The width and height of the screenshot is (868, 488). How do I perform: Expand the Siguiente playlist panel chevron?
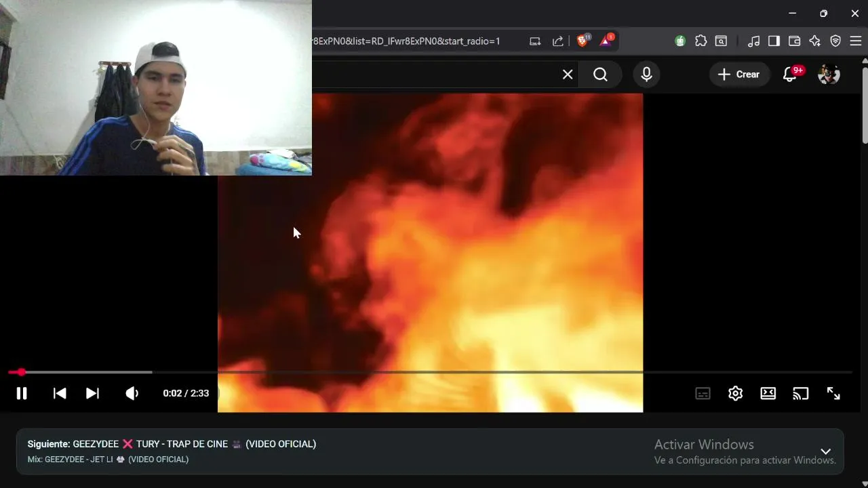pyautogui.click(x=825, y=451)
